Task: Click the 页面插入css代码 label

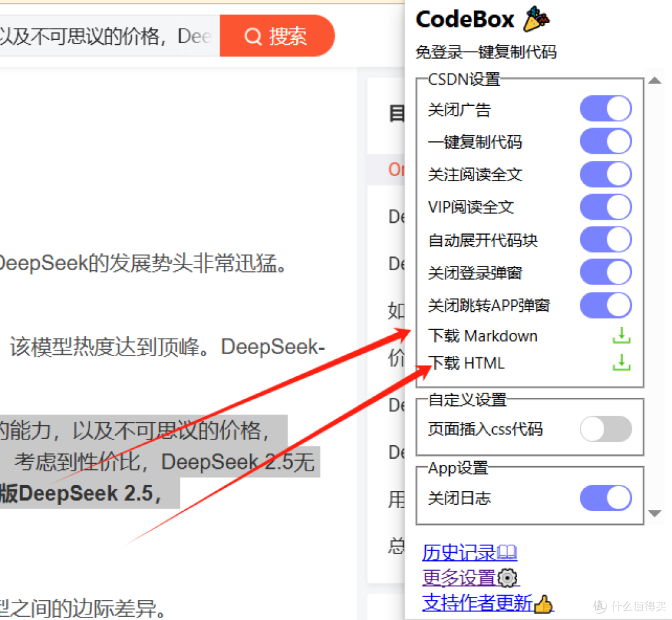Action: [485, 429]
